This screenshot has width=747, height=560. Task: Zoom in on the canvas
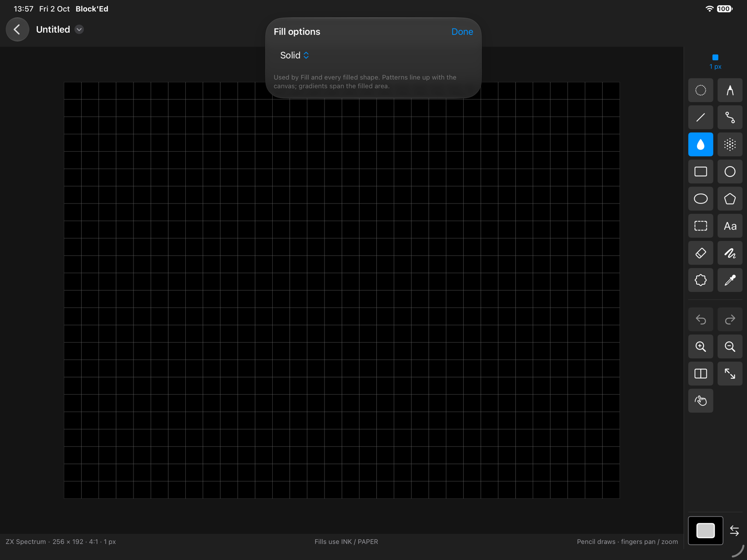point(700,346)
